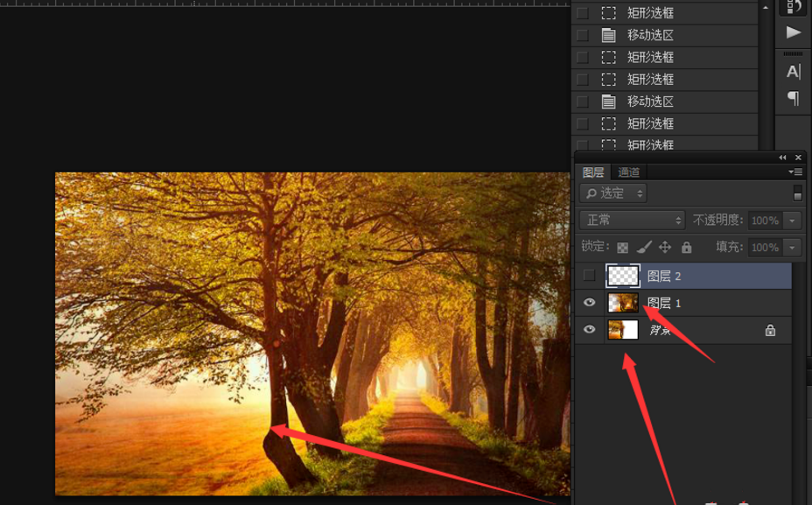Open the Character panel icon
The height and width of the screenshot is (505, 812).
click(793, 72)
